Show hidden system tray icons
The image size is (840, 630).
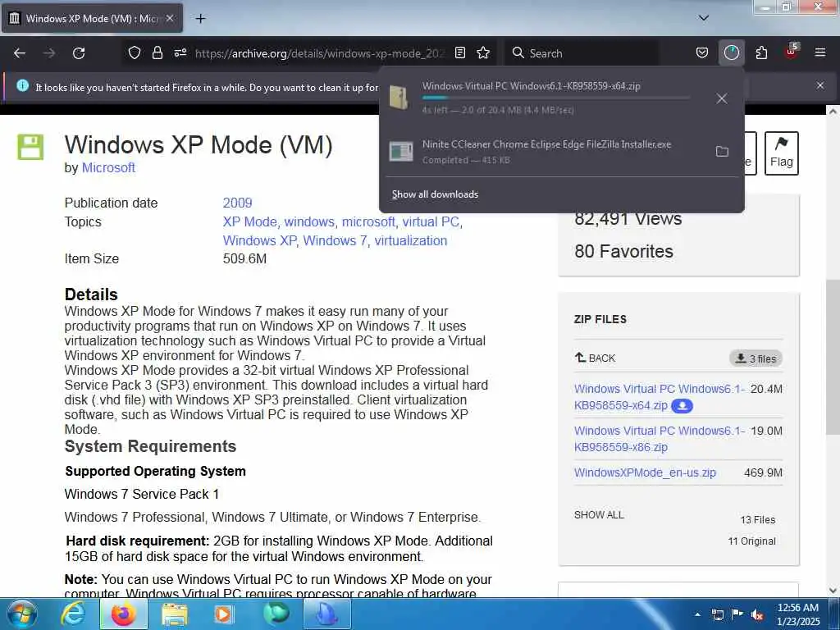tap(697, 614)
